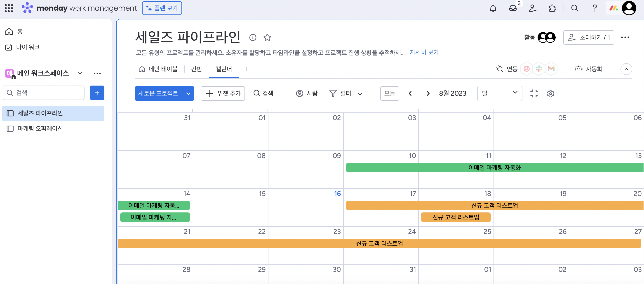Click the Gmail integration icon
The image size is (644, 284).
(x=551, y=69)
